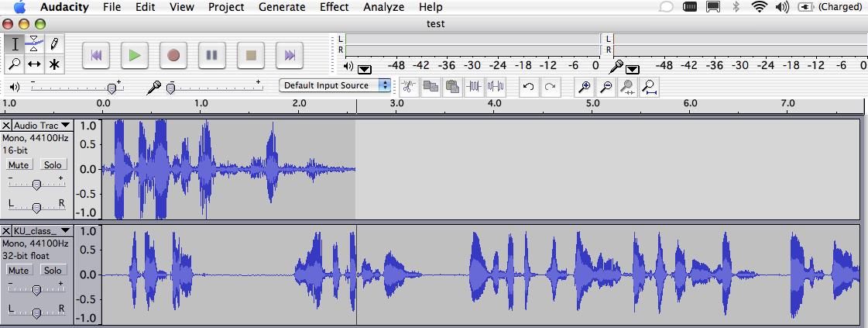Redo the last undone action
868x328 pixels.
[550, 86]
